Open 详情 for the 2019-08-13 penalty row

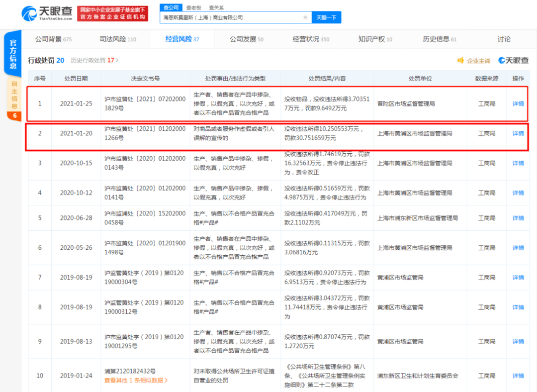point(518,342)
